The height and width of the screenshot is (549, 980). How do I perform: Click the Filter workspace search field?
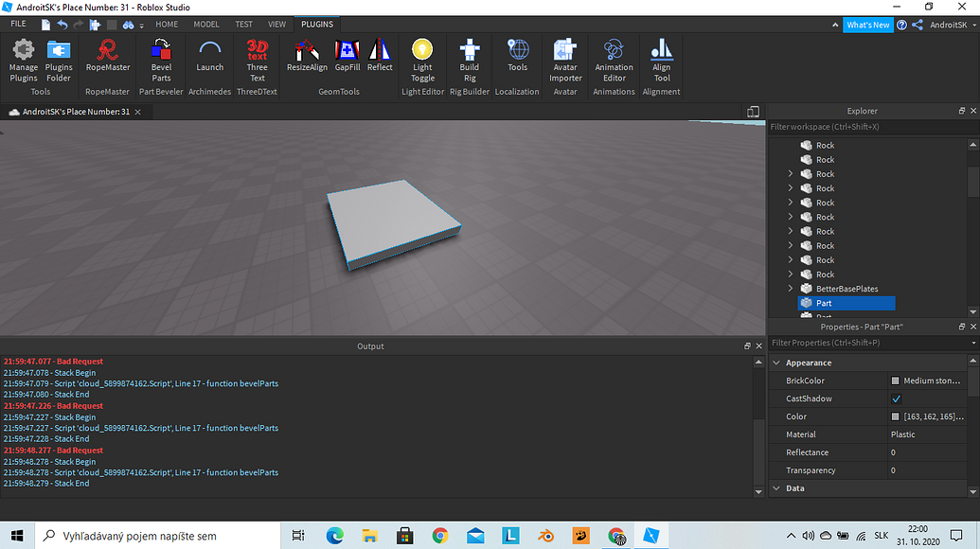[872, 127]
